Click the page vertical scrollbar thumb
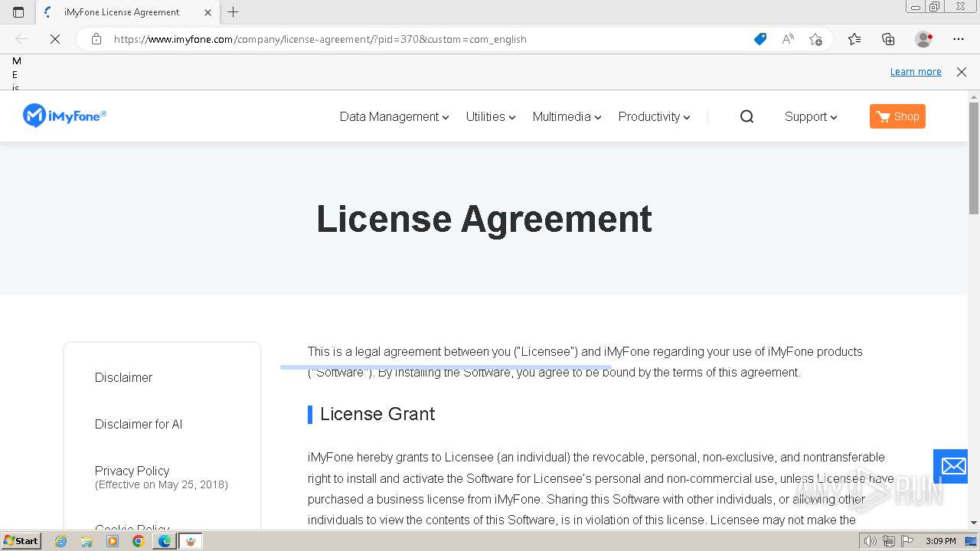 [974, 158]
